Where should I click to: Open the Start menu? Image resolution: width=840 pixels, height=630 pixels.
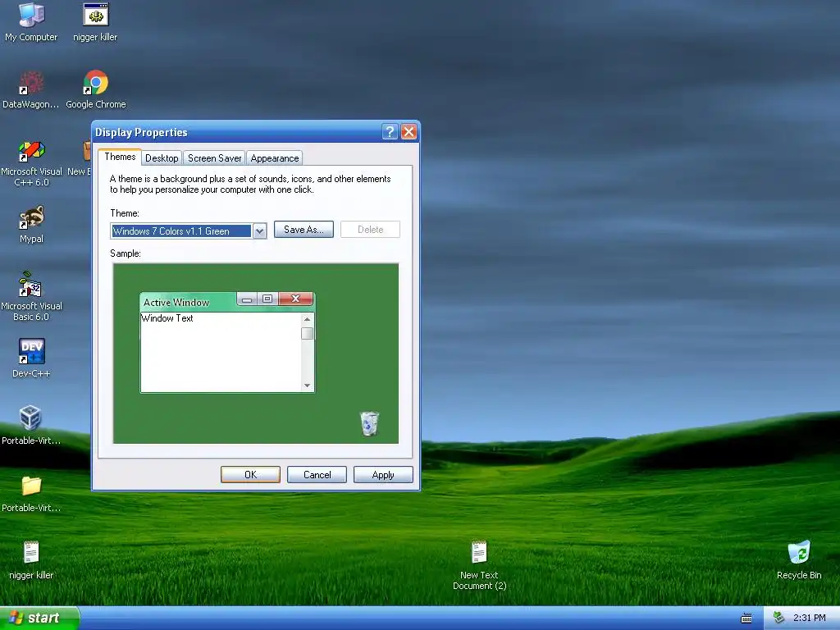pos(40,619)
